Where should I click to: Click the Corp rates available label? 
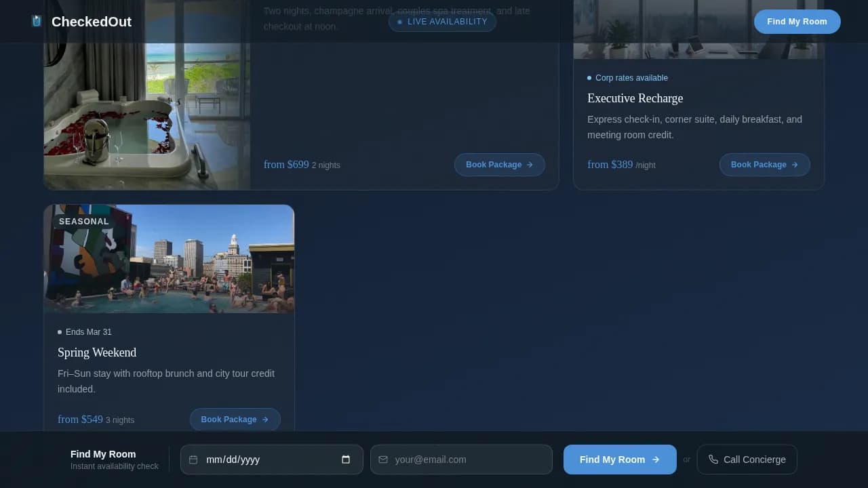pyautogui.click(x=631, y=78)
